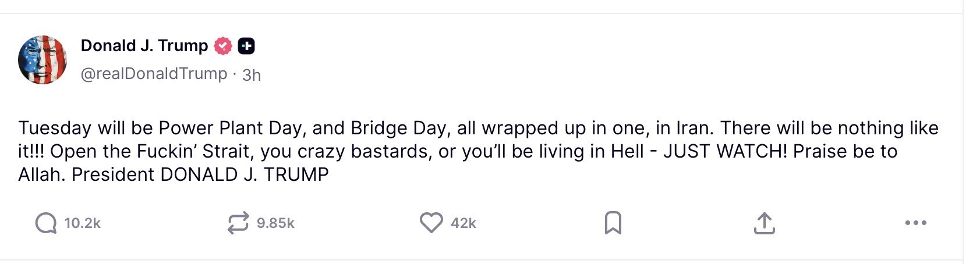Open the reply comment bubble icon

46,223
